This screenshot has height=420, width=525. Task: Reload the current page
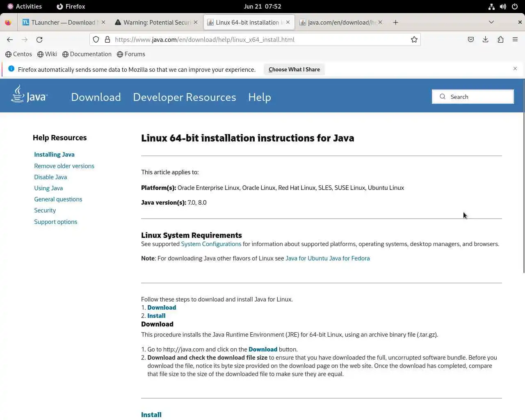39,40
